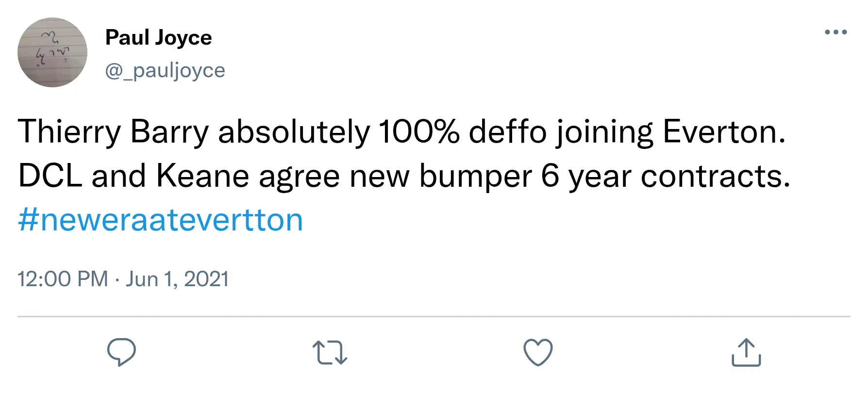This screenshot has width=868, height=406.
Task: Click "DCL and Keane" in the second line
Action: pos(134,176)
